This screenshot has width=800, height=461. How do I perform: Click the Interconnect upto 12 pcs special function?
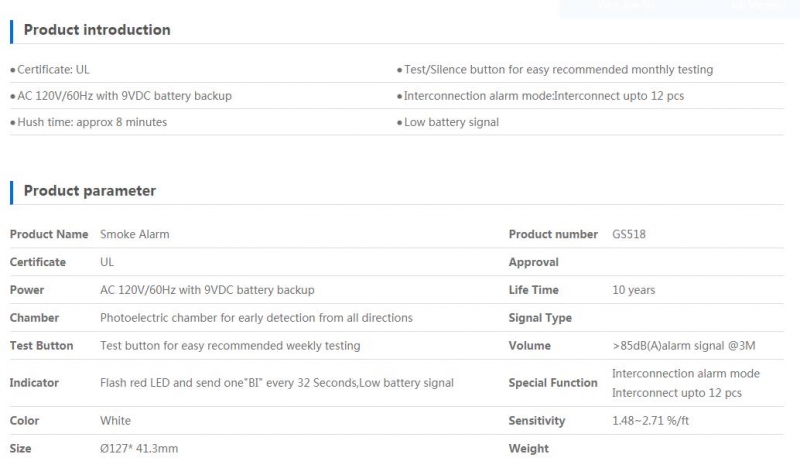677,393
